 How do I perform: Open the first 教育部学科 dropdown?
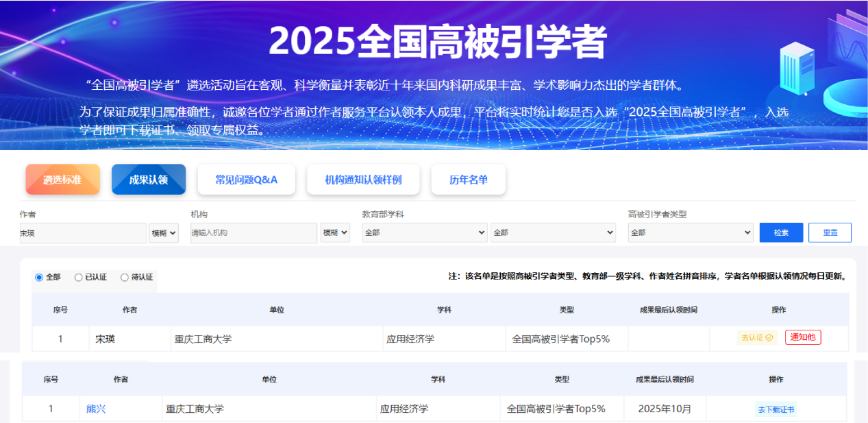pos(425,233)
